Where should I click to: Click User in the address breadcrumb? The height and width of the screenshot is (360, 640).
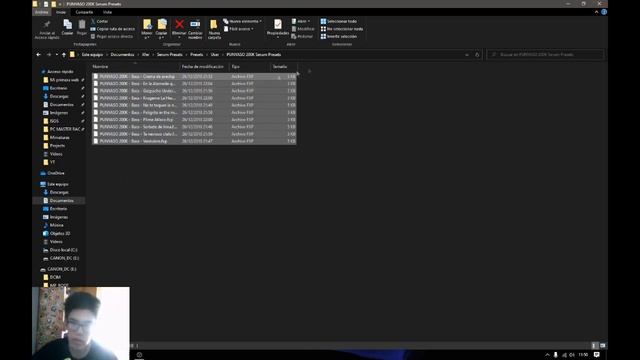pyautogui.click(x=215, y=55)
